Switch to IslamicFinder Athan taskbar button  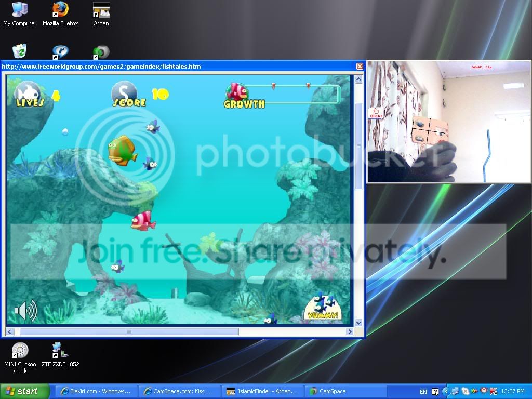(x=263, y=391)
